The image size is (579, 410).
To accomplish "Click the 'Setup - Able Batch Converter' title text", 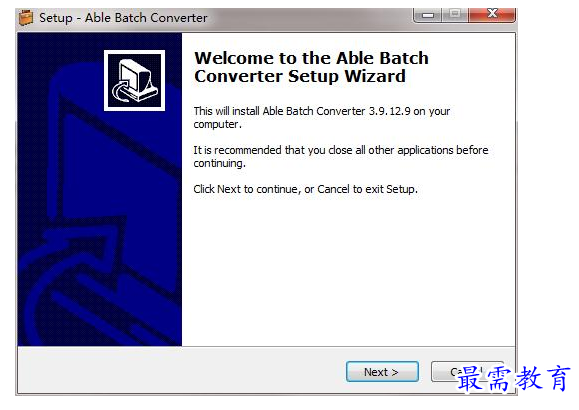I will pyautogui.click(x=123, y=18).
